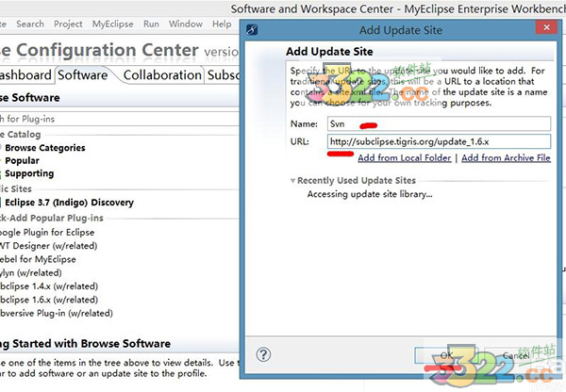Click the Search for Plug-ins field
Screen dimensions: 566x392
click(119, 119)
